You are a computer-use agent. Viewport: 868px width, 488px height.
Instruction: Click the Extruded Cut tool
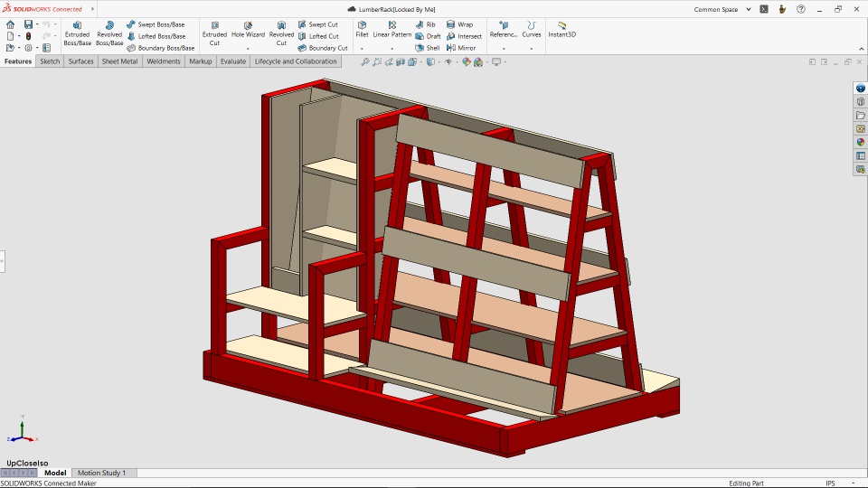(214, 33)
